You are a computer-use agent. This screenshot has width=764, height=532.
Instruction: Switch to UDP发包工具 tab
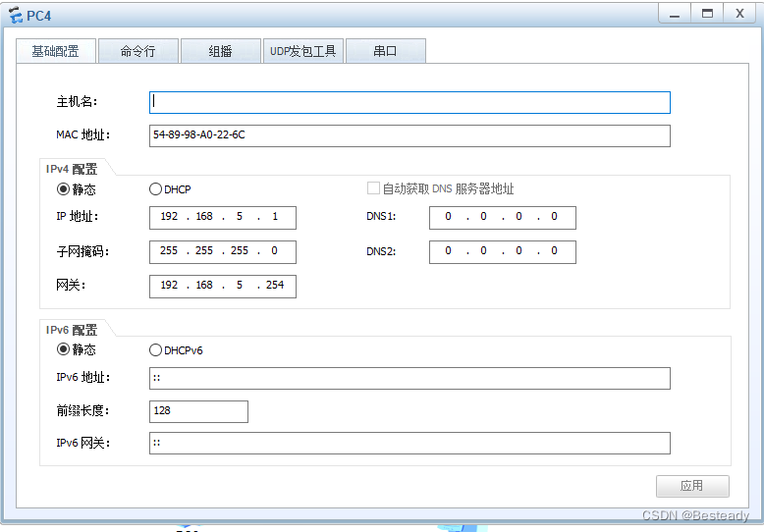coord(303,51)
